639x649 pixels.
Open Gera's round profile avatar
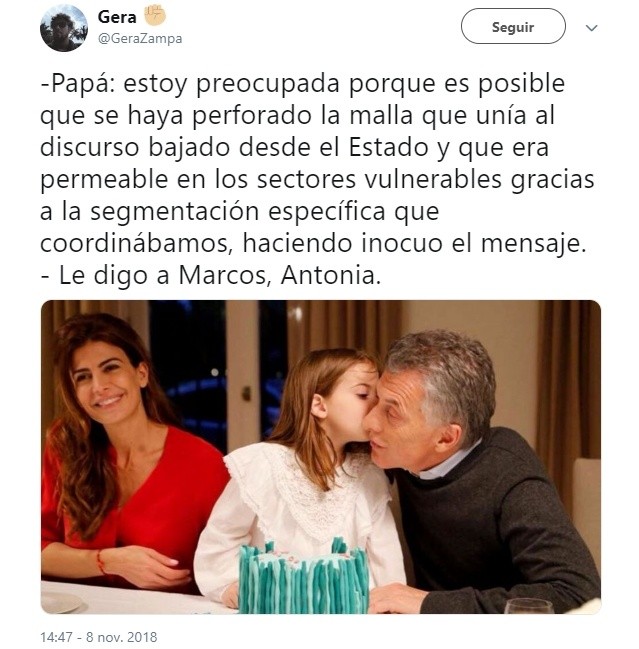click(64, 28)
